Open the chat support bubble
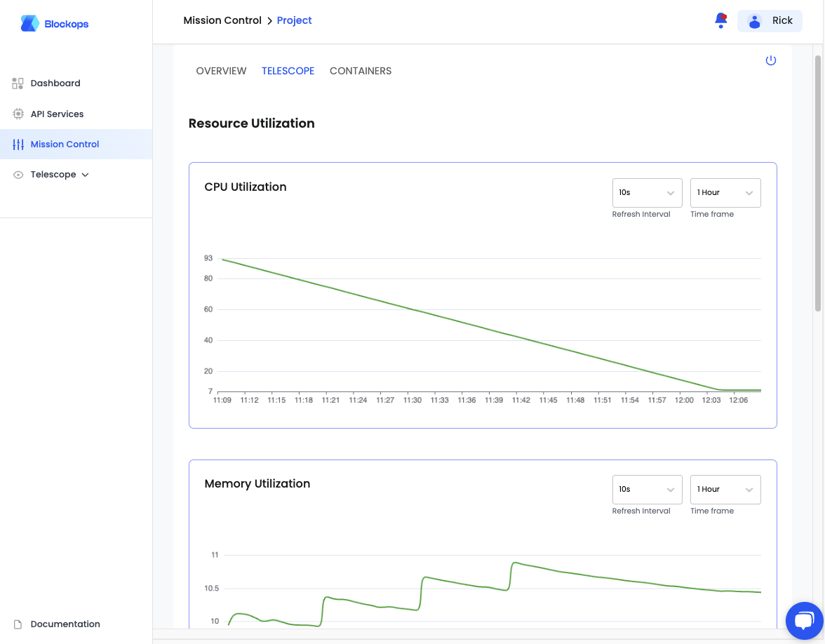825x644 pixels. coord(804,620)
